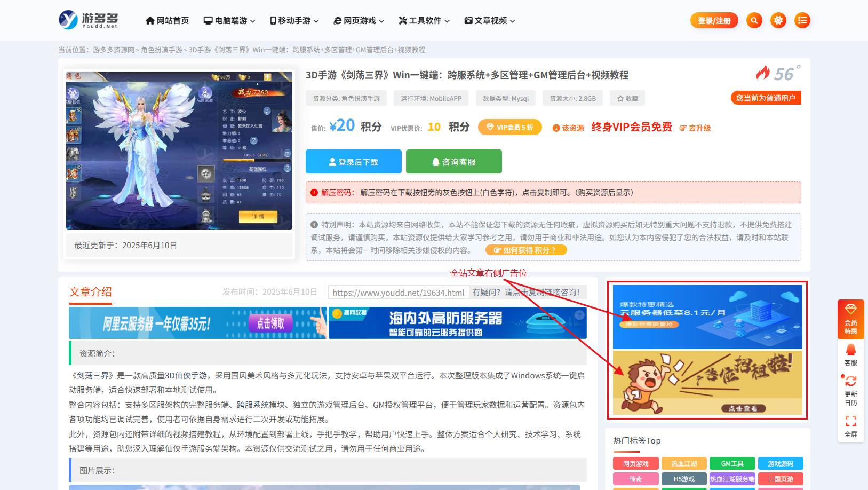The width and height of the screenshot is (868, 490).
Task: Open 角色扮演手游 breadcrumb link
Action: (x=162, y=50)
